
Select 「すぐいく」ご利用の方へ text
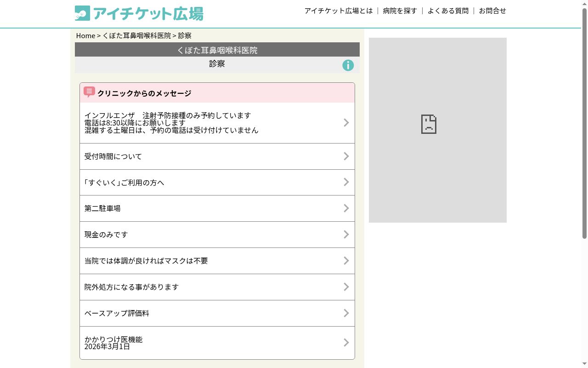(x=124, y=183)
